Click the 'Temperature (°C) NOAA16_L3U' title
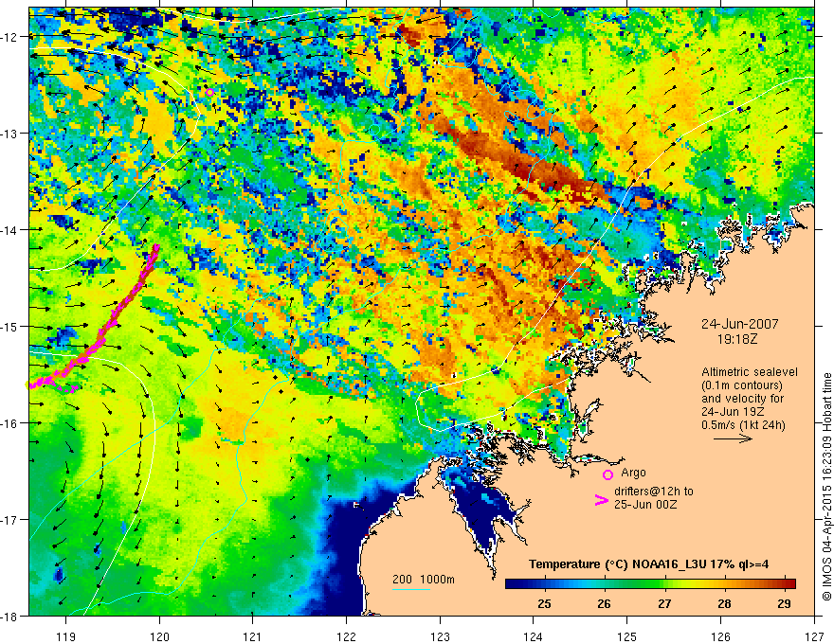The width and height of the screenshot is (834, 644). tap(618, 564)
